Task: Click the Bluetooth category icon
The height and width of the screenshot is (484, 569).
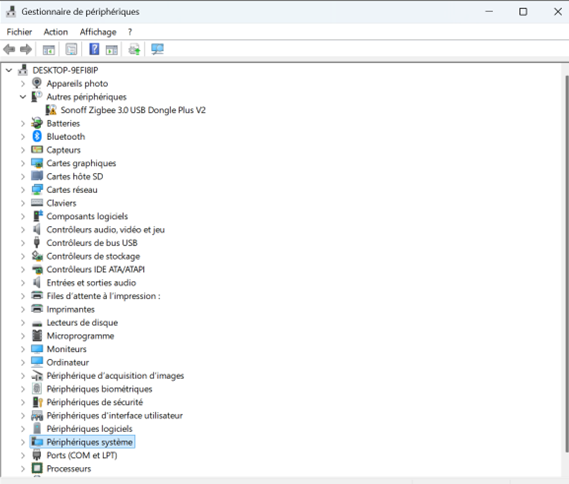Action: point(37,136)
